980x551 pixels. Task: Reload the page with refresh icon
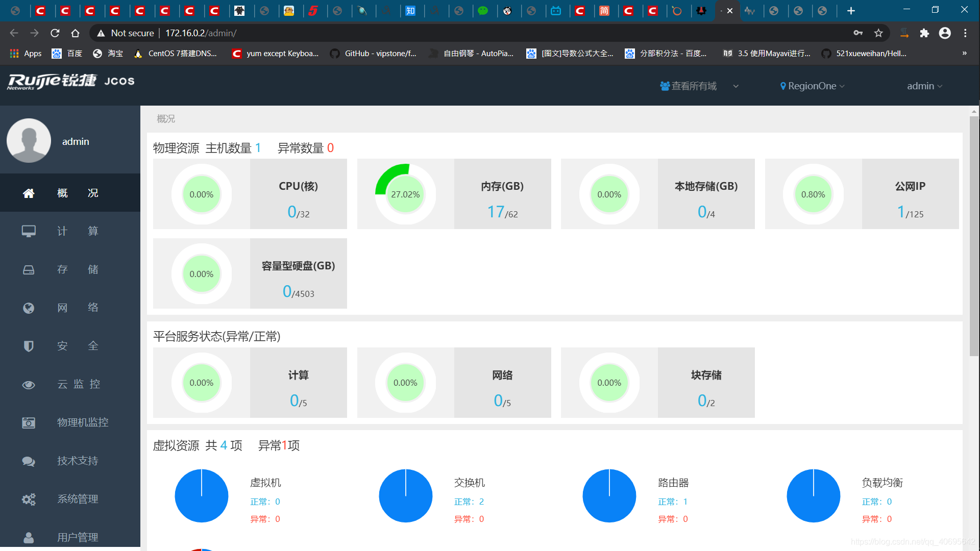pyautogui.click(x=55, y=33)
